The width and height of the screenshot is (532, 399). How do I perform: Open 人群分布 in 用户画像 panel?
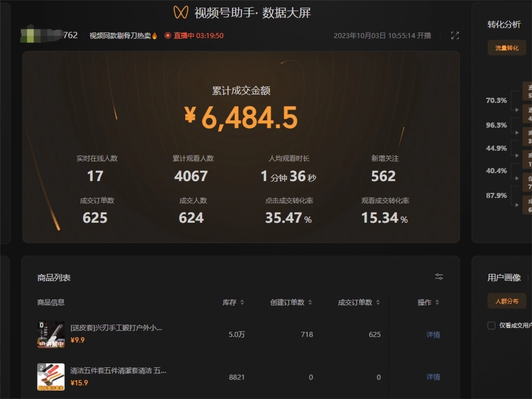point(507,302)
